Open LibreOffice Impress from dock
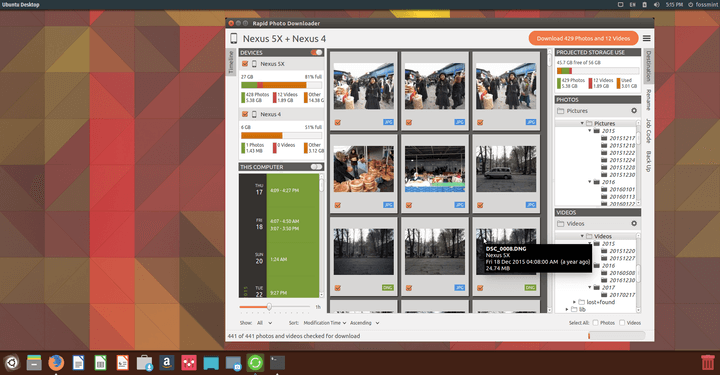This screenshot has height=375, width=720. (x=122, y=363)
